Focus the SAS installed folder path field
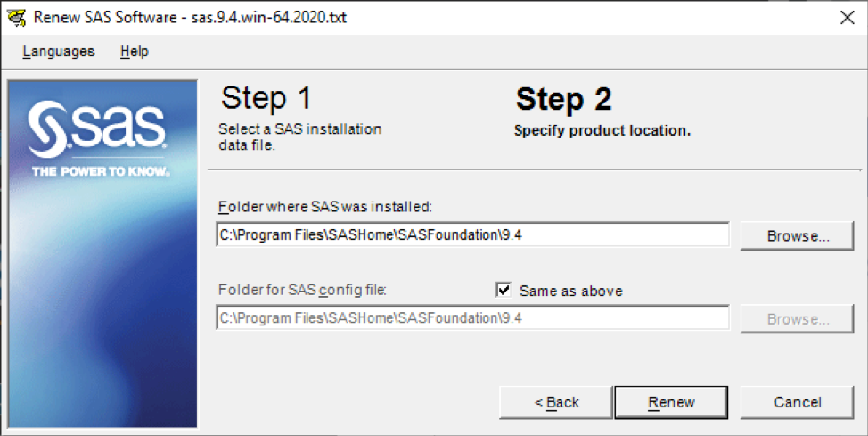 pos(472,234)
